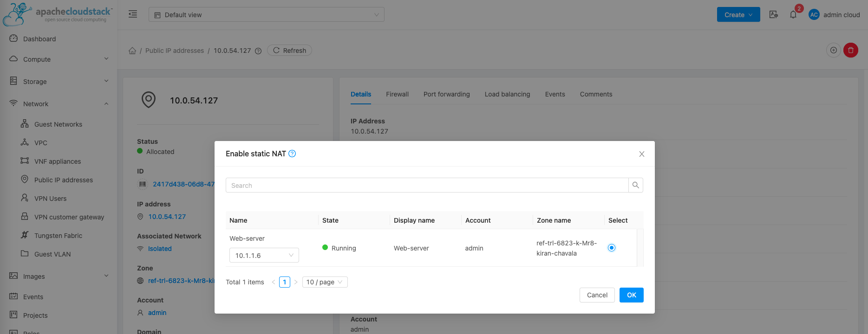This screenshot has width=868, height=334.
Task: Open the Dashboard icon in the sidebar
Action: 13,39
